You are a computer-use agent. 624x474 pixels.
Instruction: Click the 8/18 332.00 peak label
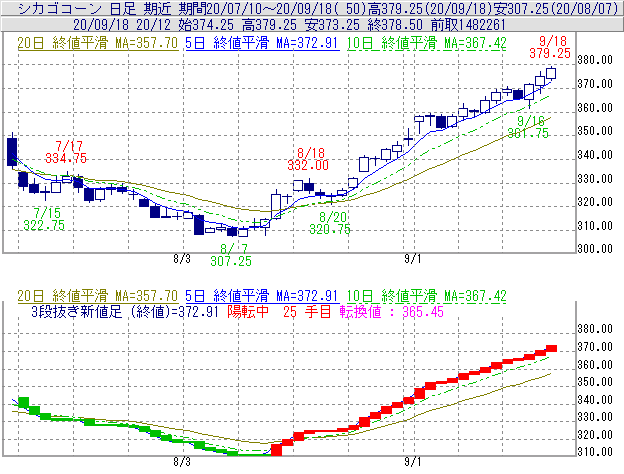308,159
